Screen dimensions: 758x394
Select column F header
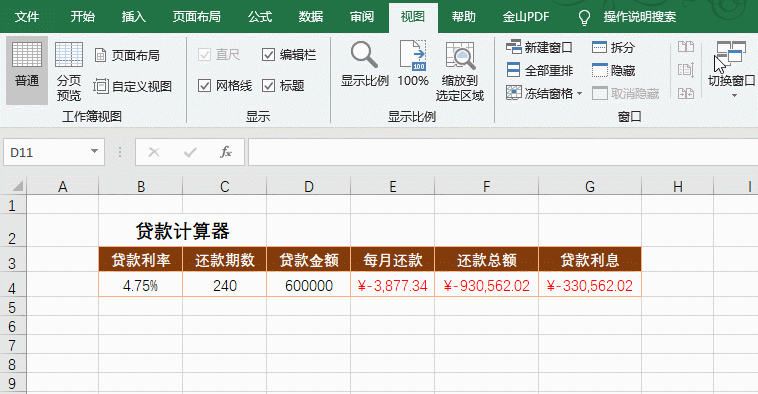(486, 187)
